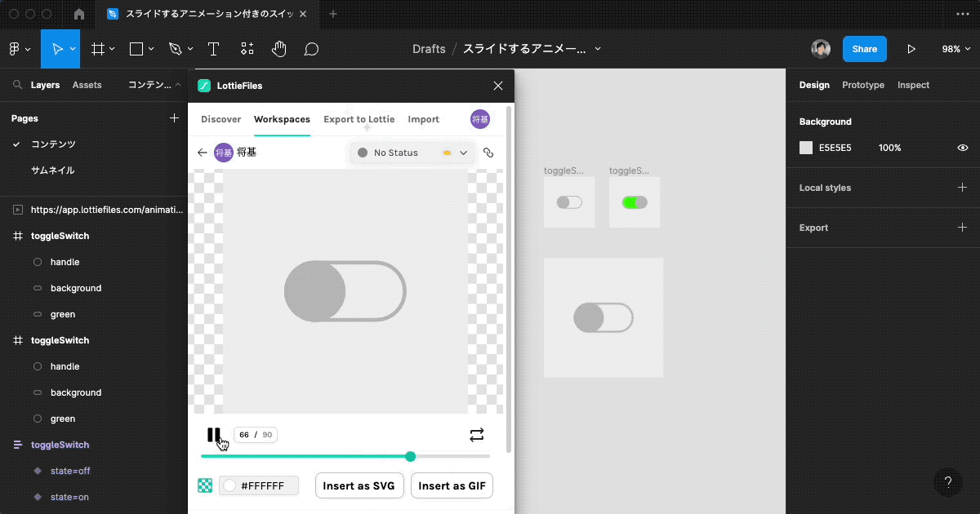Click the blue Share button

(x=864, y=49)
